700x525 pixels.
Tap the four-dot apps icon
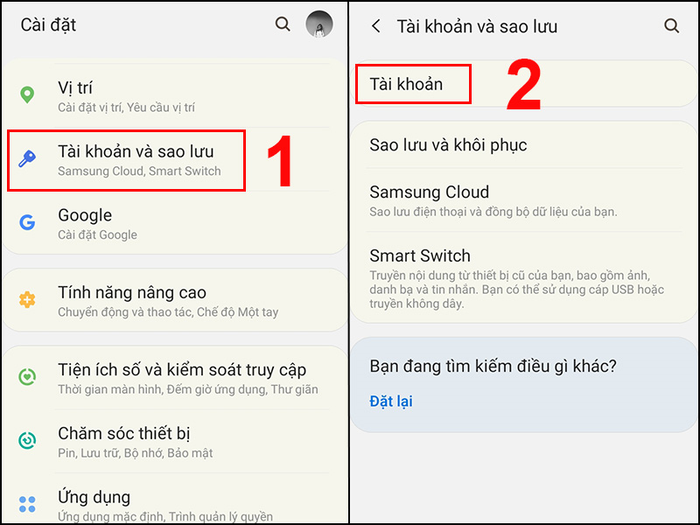point(27,504)
